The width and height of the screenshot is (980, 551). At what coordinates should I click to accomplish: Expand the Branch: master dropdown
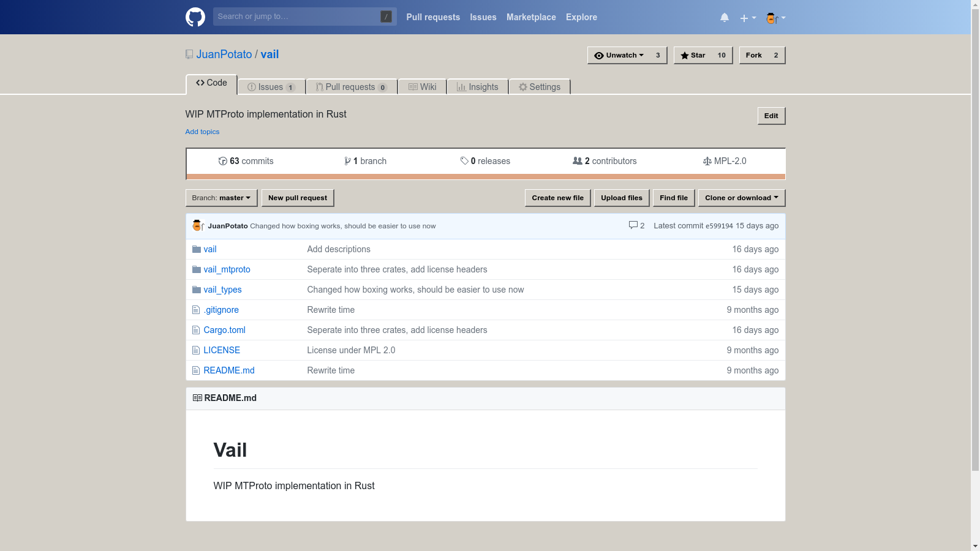[221, 198]
